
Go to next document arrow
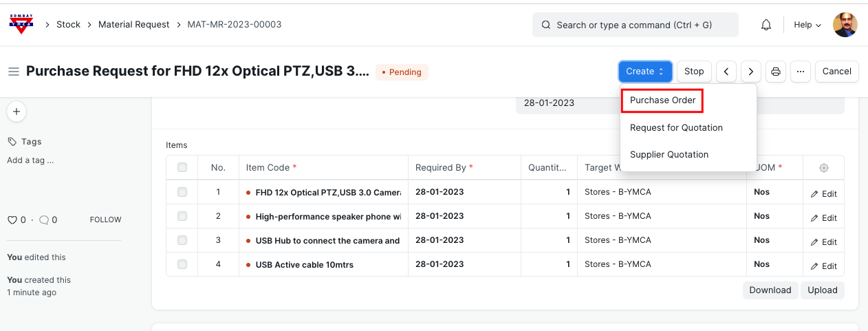pyautogui.click(x=751, y=72)
